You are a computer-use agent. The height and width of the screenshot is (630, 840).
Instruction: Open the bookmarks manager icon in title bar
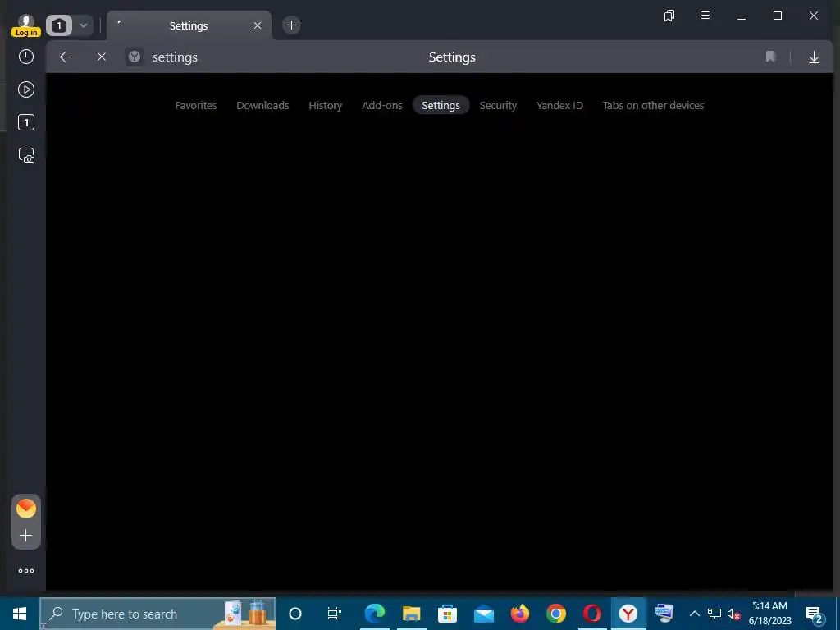coord(669,16)
